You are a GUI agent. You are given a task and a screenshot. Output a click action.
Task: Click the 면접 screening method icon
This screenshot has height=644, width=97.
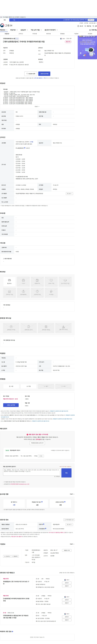tap(28, 386)
